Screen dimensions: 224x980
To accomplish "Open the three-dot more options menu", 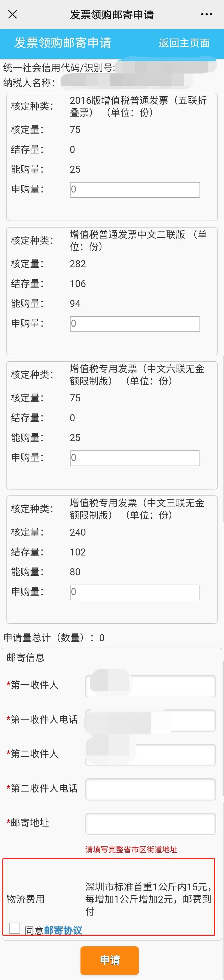I will coord(207,15).
